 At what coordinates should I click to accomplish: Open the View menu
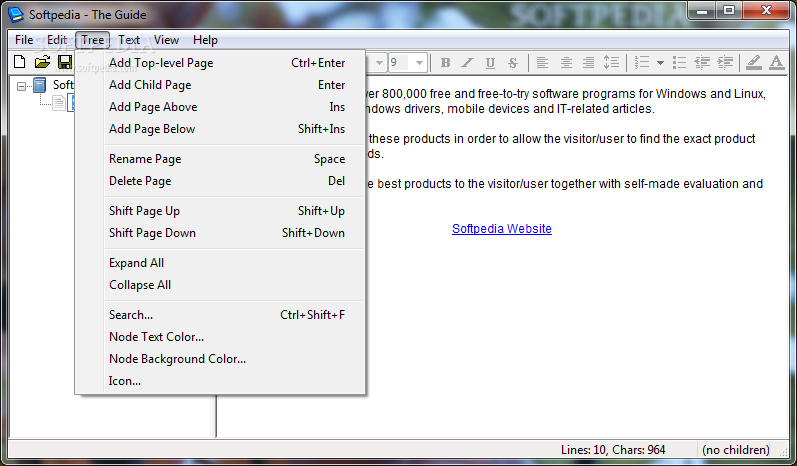coord(166,40)
